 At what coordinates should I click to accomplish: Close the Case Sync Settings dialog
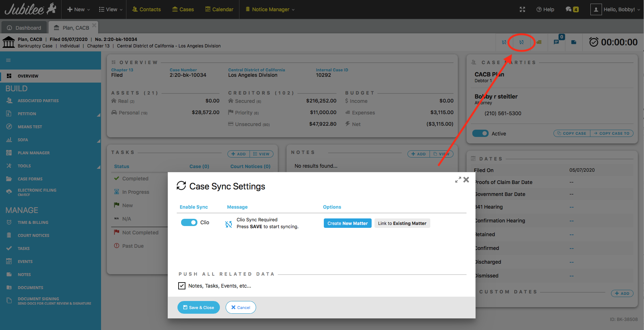click(x=466, y=180)
